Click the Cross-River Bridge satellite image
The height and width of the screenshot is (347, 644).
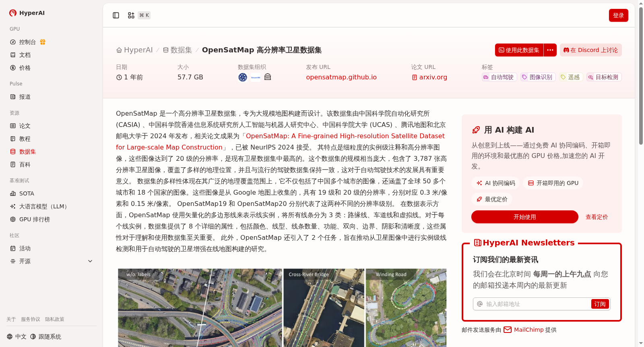pyautogui.click(x=324, y=308)
